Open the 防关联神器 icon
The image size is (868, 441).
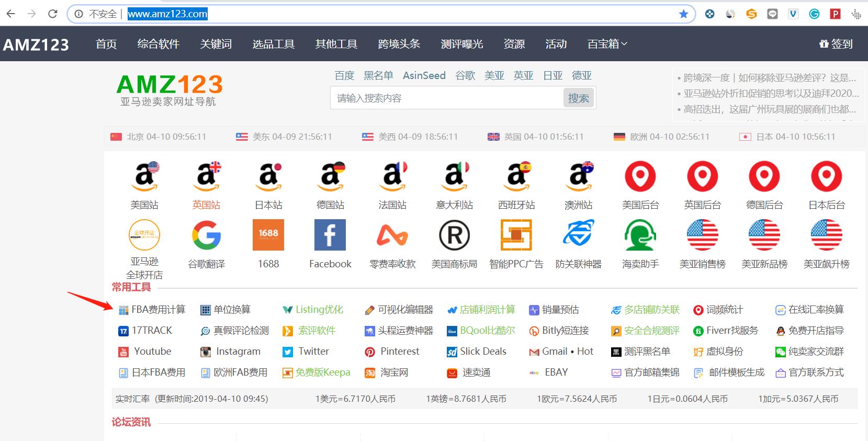coord(578,233)
